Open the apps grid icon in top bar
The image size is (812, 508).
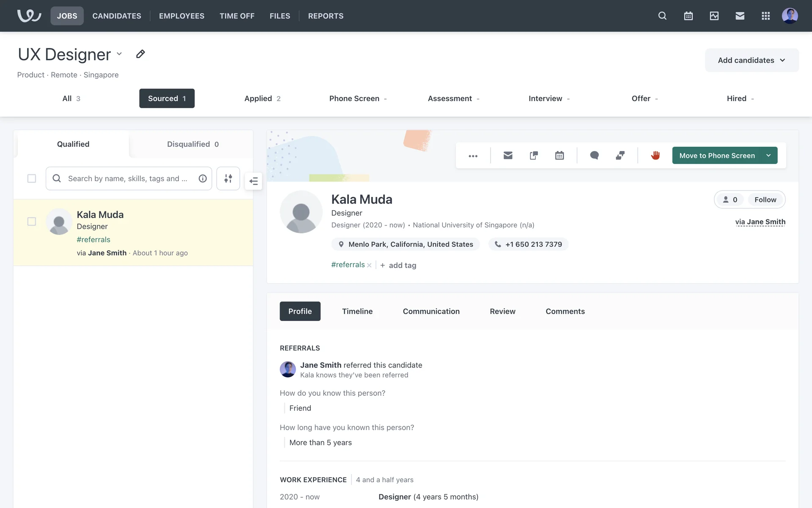click(765, 16)
